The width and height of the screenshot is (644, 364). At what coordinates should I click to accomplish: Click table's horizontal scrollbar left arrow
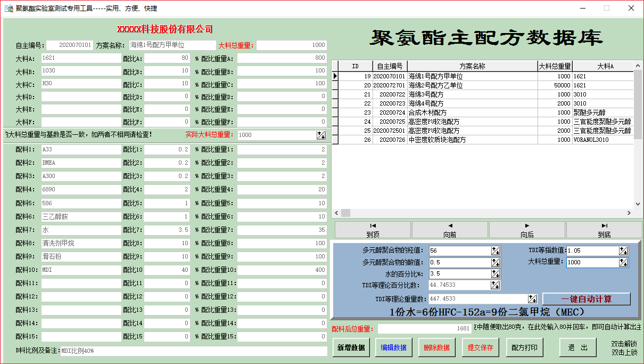point(336,213)
